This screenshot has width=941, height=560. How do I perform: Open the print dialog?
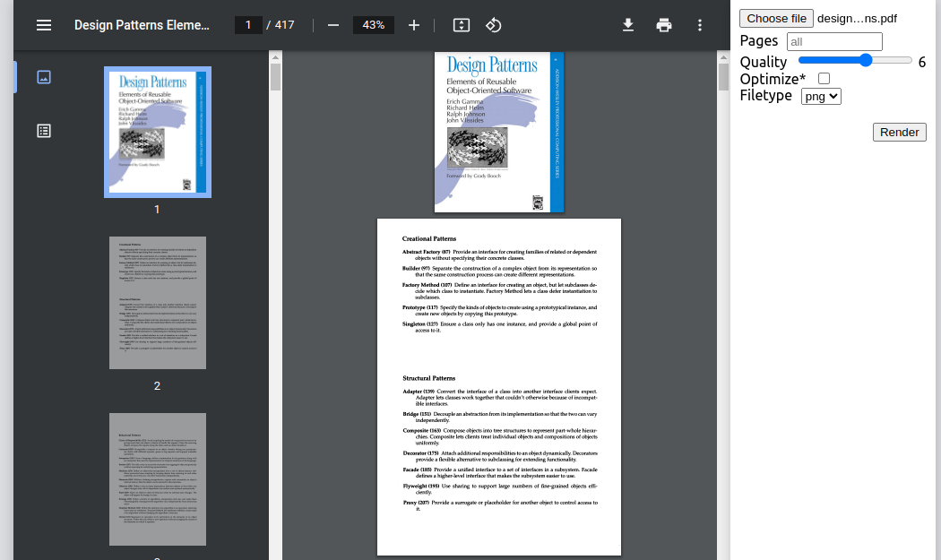pos(664,25)
